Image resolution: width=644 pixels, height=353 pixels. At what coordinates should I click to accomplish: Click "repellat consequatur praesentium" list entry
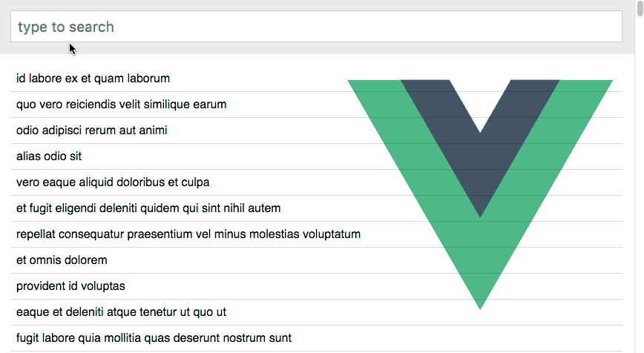(188, 234)
